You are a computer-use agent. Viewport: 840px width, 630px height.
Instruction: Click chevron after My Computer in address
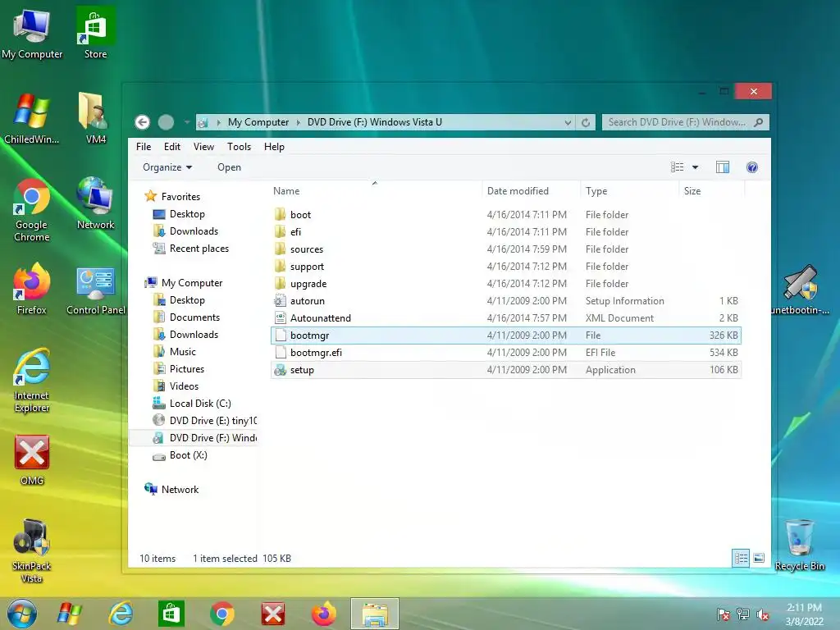[x=299, y=122]
